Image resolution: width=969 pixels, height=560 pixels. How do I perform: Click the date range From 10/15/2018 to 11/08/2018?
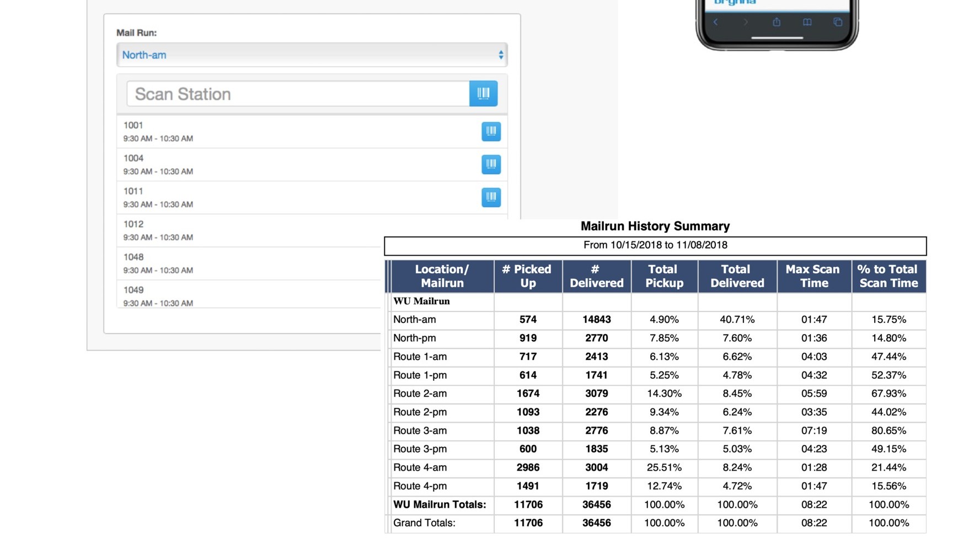point(655,245)
